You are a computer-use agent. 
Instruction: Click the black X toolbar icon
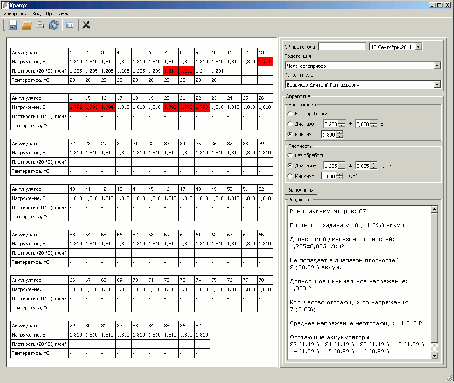(86, 25)
